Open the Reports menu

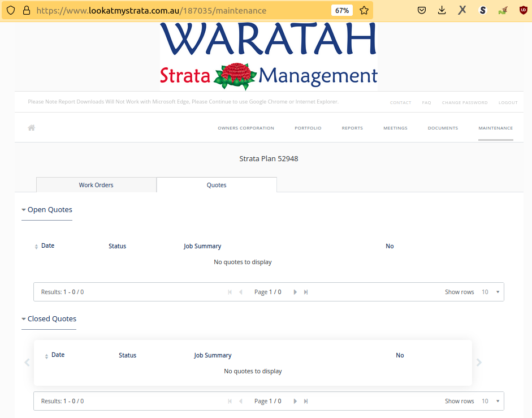352,128
